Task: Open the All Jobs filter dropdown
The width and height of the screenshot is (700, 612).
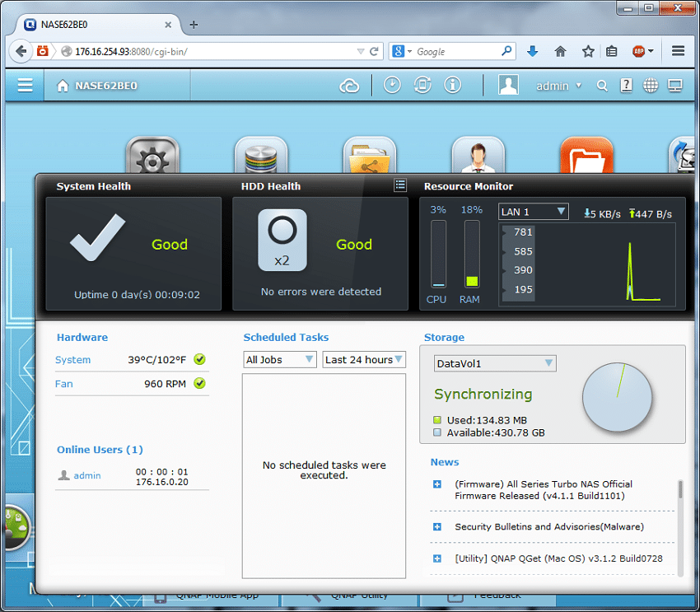Action: pyautogui.click(x=280, y=360)
